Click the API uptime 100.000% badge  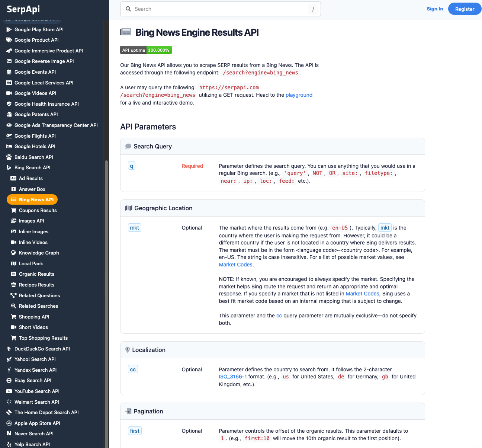(x=146, y=50)
